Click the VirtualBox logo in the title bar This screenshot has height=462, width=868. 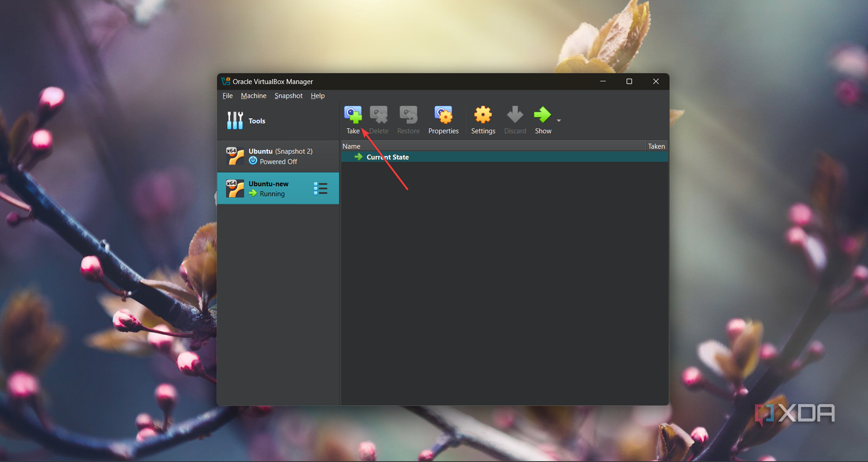226,82
